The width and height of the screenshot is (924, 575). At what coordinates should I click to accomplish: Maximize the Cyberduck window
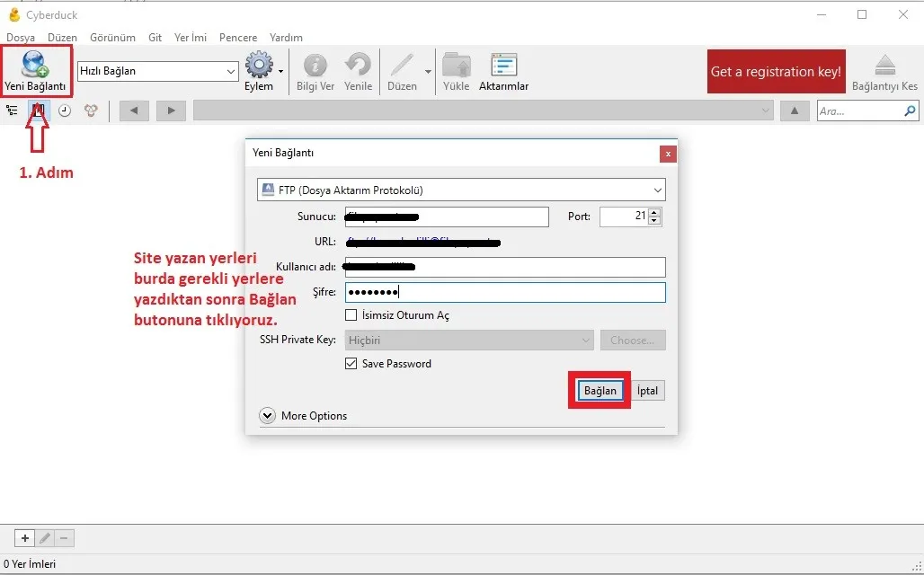click(862, 14)
